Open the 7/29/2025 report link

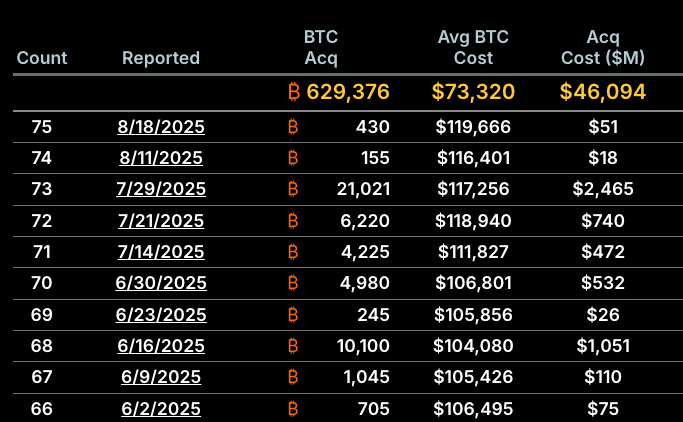point(160,189)
